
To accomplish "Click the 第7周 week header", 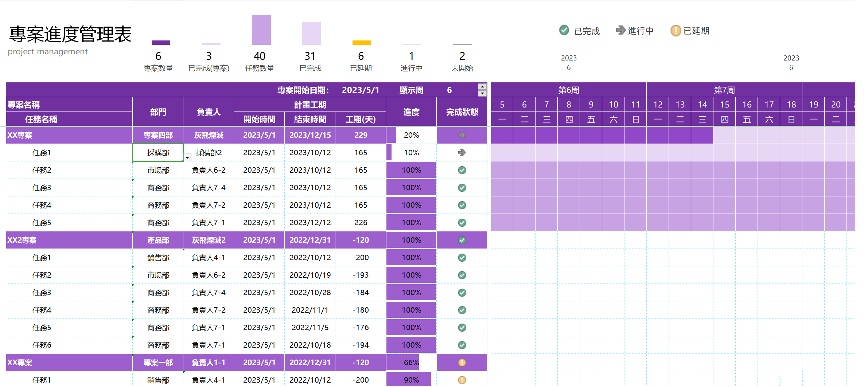I will click(724, 90).
